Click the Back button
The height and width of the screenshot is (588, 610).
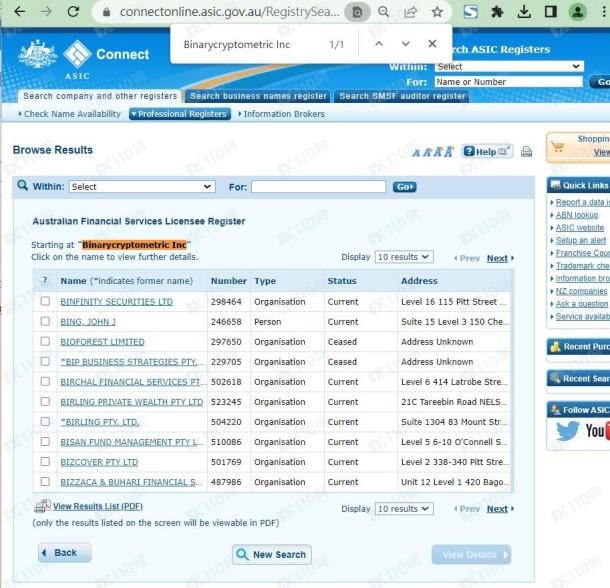(x=65, y=553)
